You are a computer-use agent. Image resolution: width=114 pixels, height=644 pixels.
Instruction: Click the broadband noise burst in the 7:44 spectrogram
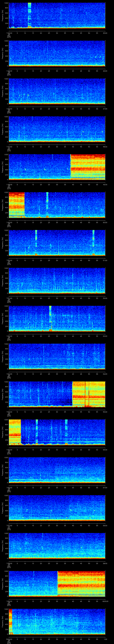tap(30, 15)
